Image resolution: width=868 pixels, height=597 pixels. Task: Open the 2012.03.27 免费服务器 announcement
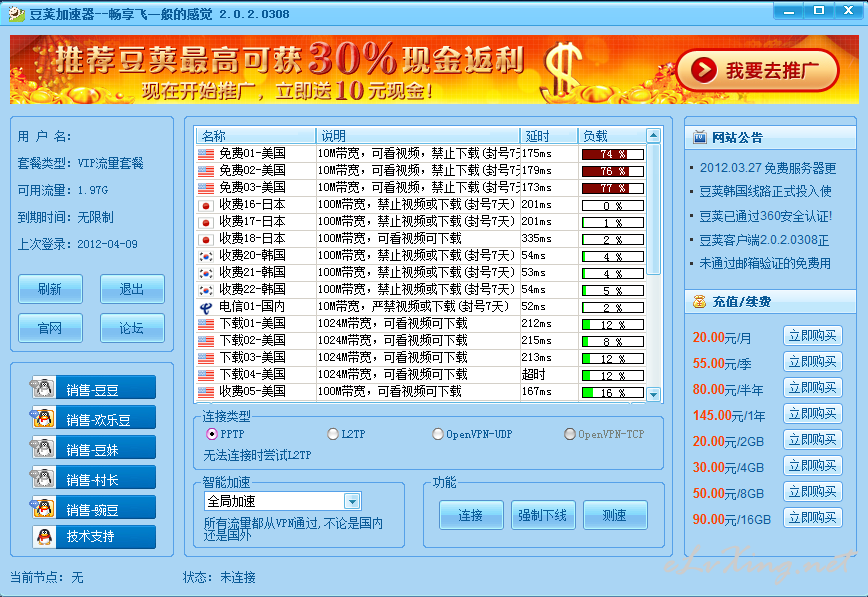pyautogui.click(x=768, y=168)
